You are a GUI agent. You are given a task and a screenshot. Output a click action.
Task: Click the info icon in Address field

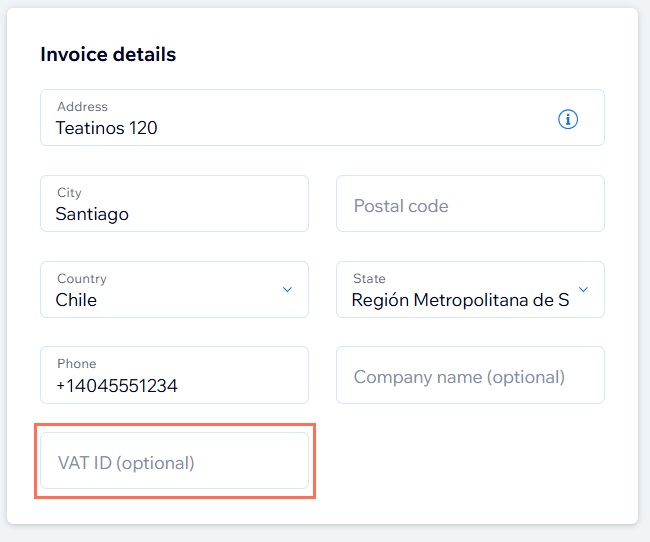567,119
